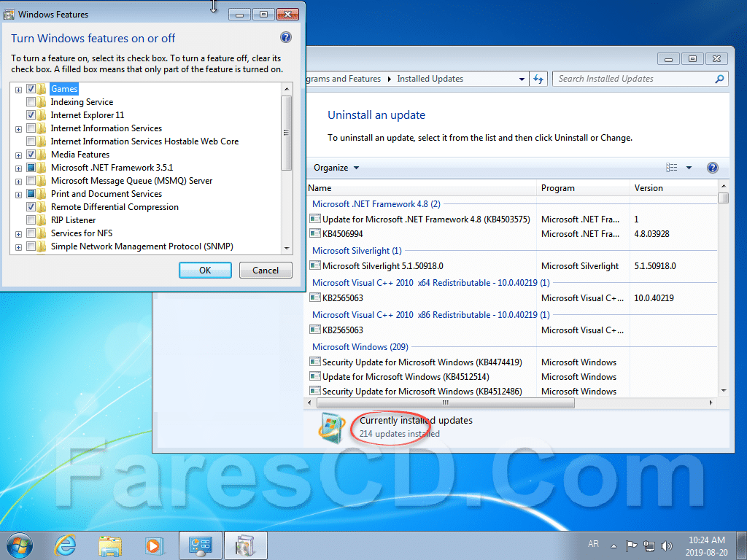Toggle Microsoft .NET Framework 3.5.1 checkbox

click(31, 168)
